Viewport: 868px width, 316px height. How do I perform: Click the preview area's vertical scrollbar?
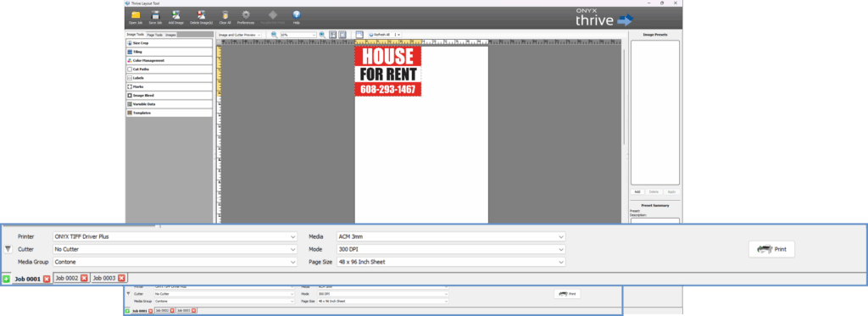624,97
